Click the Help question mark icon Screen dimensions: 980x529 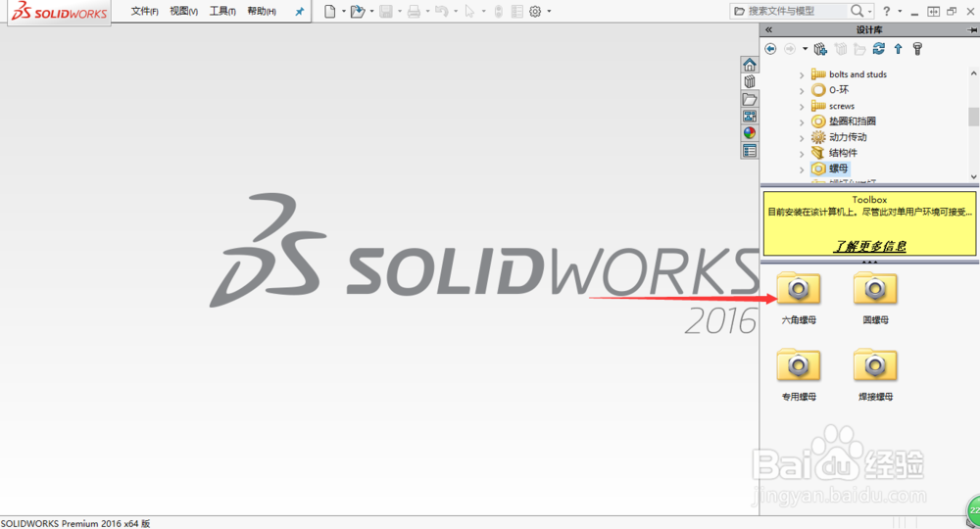click(886, 11)
